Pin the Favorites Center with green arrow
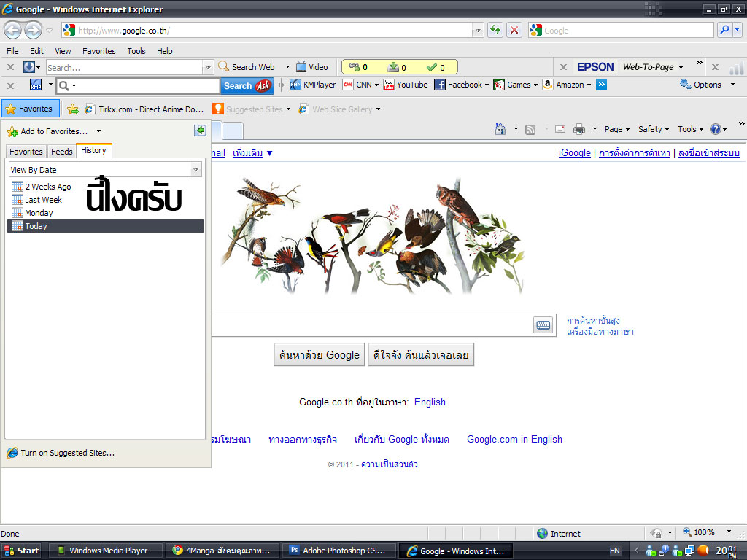 point(200,131)
